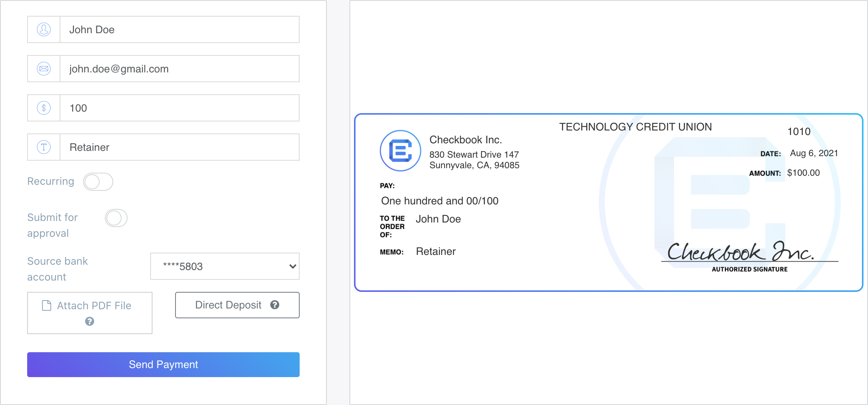The height and width of the screenshot is (405, 868).
Task: Click the memo Retainer on the check
Action: click(436, 252)
